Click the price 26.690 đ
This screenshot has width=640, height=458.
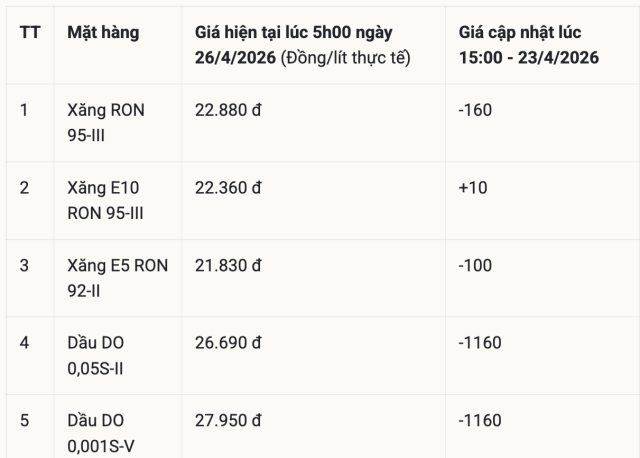[x=229, y=343]
